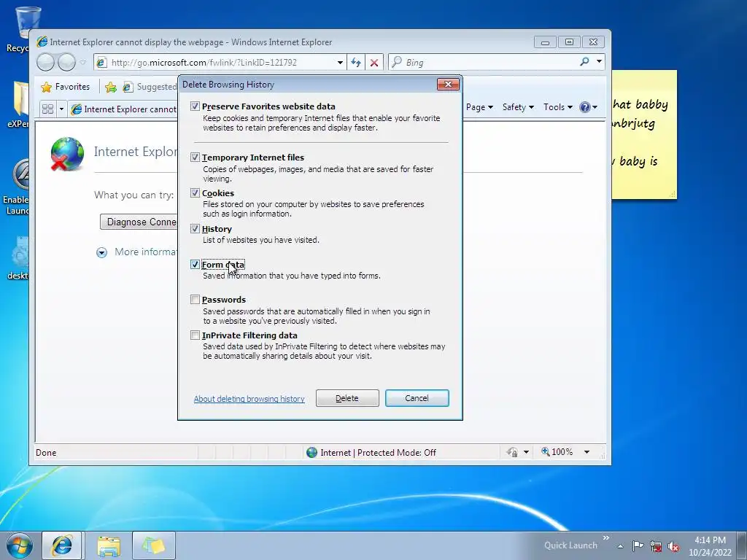Click the search magnifier icon

point(584,62)
